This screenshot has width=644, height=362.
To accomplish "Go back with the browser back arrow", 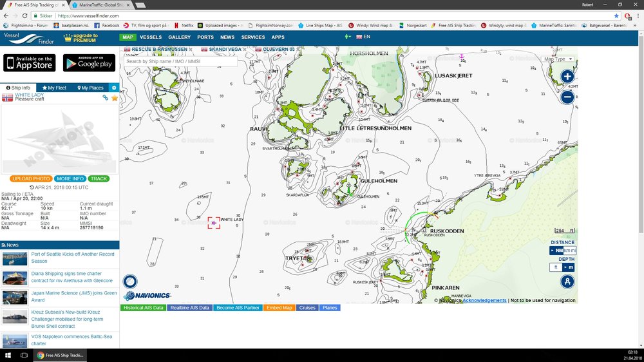I will point(6,15).
